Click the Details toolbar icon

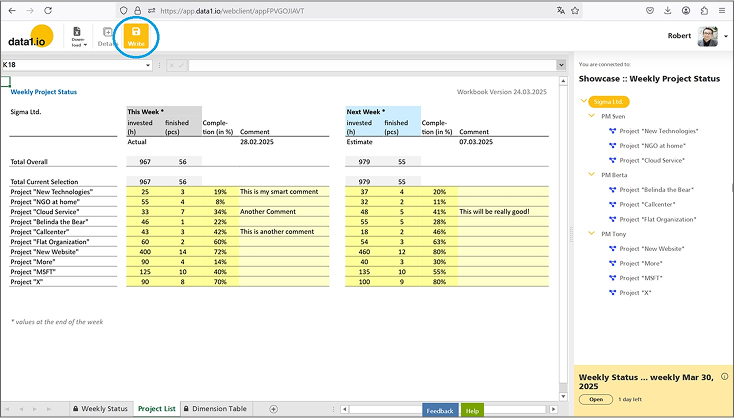(108, 32)
